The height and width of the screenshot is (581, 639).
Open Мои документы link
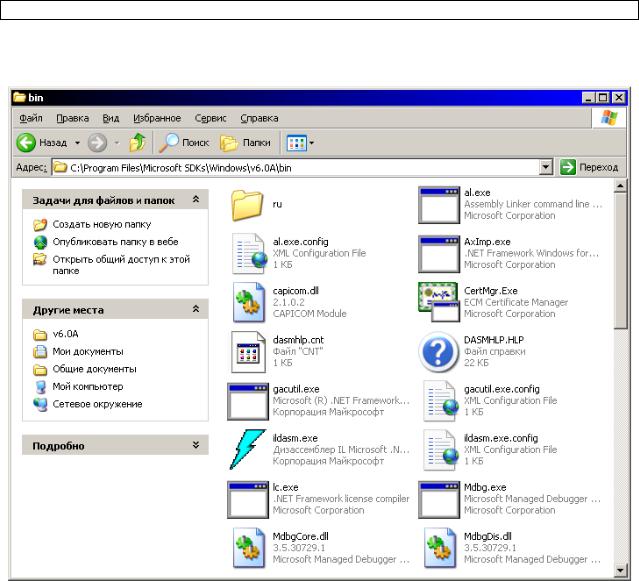pos(88,352)
